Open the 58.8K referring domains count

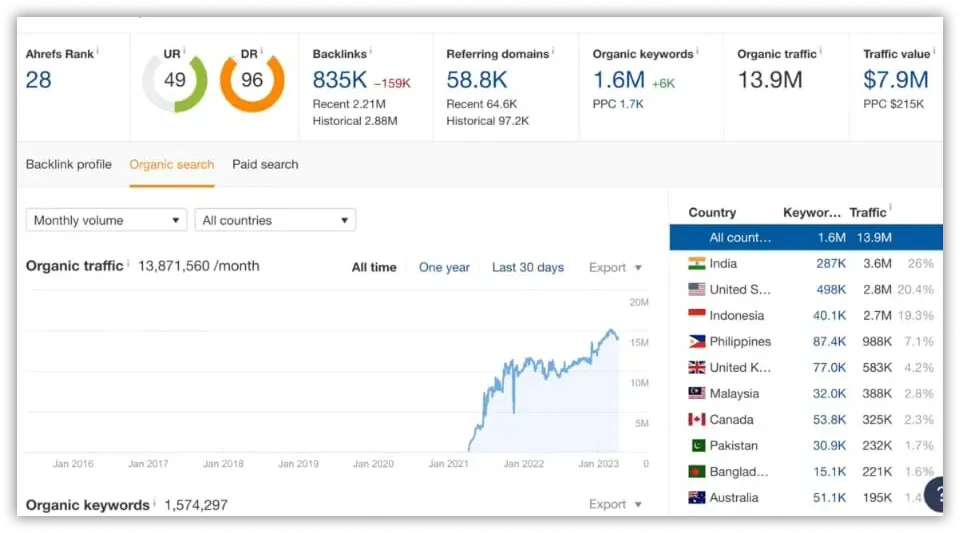[x=476, y=80]
